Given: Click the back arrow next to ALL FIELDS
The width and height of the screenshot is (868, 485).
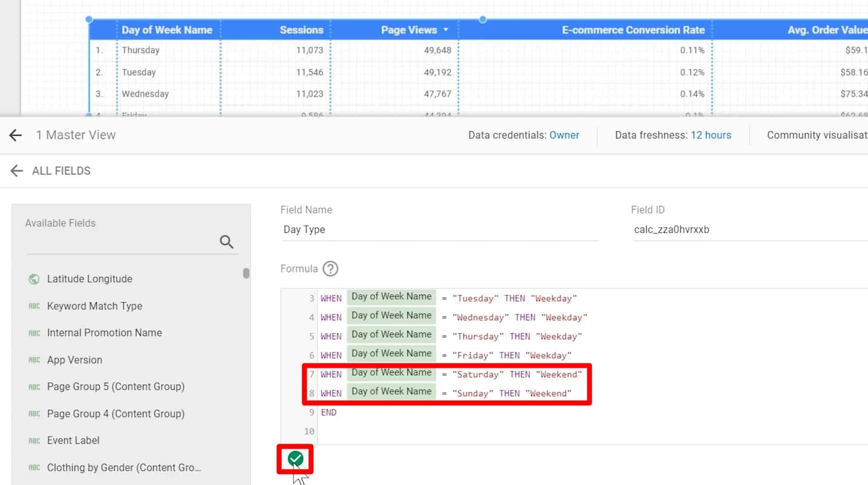Looking at the screenshot, I should click(17, 171).
